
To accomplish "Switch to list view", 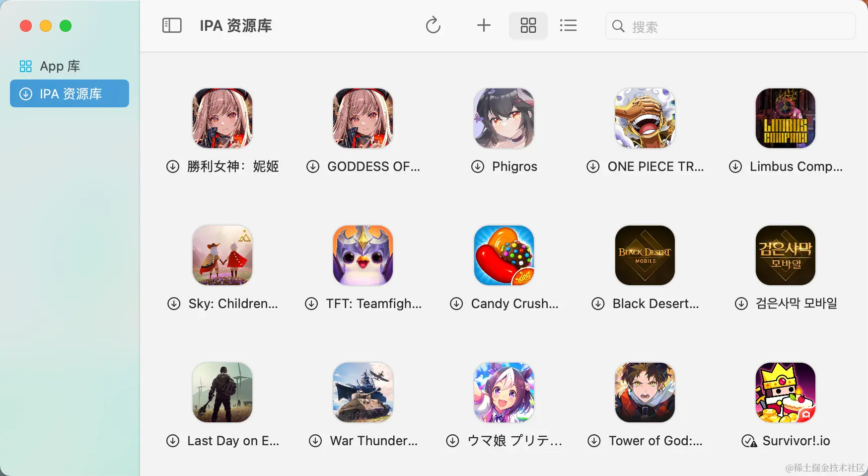I will [568, 25].
